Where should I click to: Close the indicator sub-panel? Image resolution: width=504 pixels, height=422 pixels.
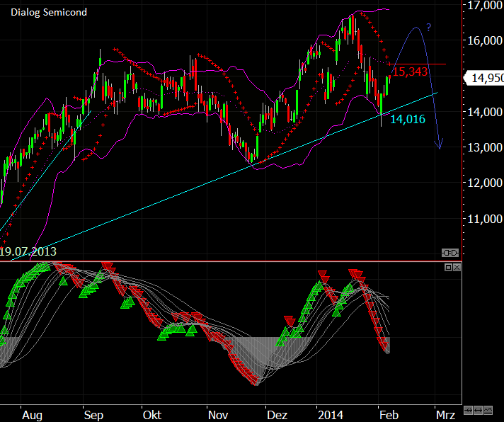(x=457, y=268)
